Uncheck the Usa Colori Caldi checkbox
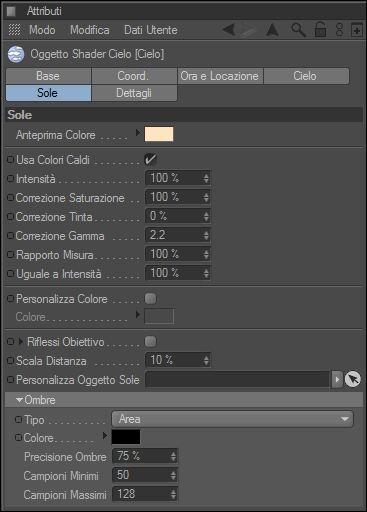 tap(151, 159)
